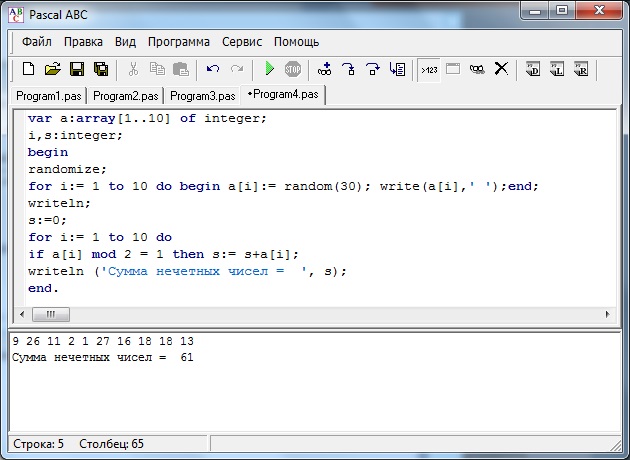Save the current file with the single-floppy icon
Viewport: 630px width, 460px height.
77,69
